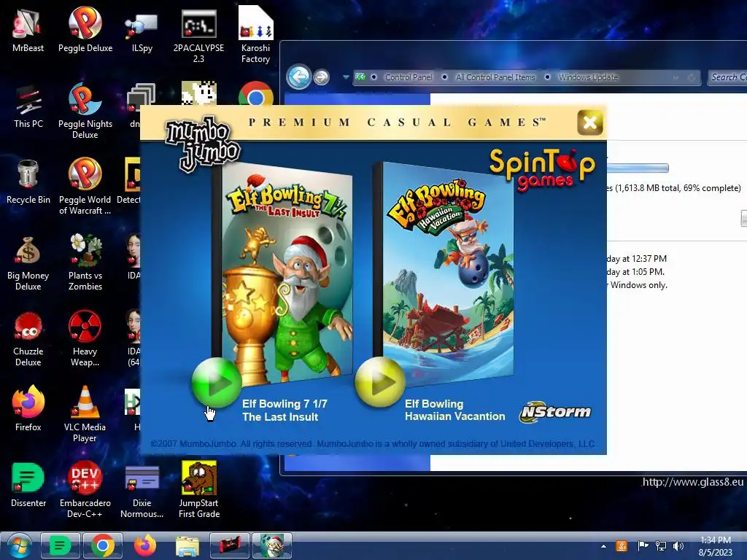Screen dimensions: 747x560
Task: Open the Embarcadero Dev-C++ icon
Action: 85,489
